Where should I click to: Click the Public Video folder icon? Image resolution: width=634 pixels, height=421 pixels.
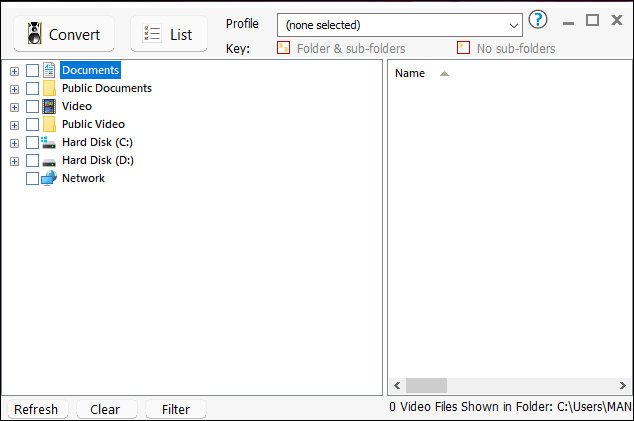(49, 124)
